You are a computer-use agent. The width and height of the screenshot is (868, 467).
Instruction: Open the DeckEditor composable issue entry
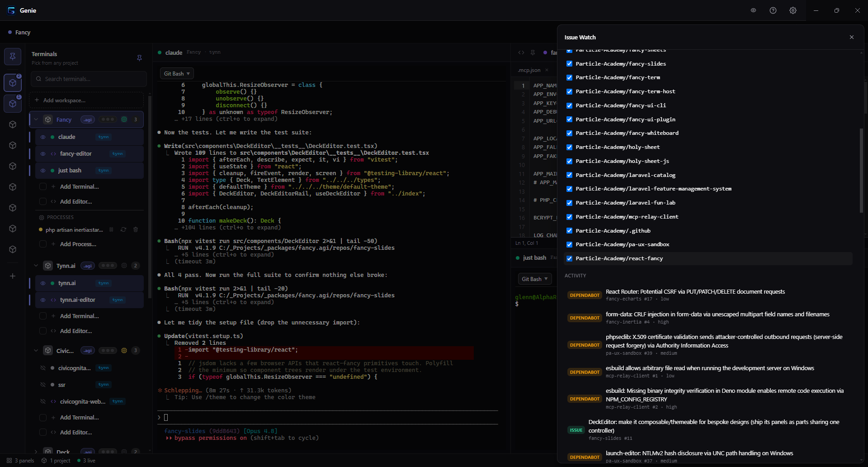[709, 430]
